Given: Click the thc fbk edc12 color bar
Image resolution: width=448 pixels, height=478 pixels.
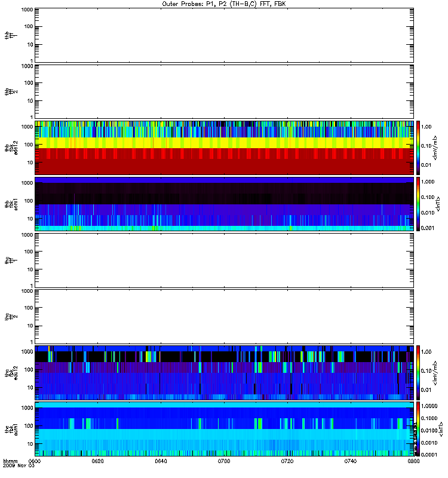Looking at the screenshot, I should 418,372.
